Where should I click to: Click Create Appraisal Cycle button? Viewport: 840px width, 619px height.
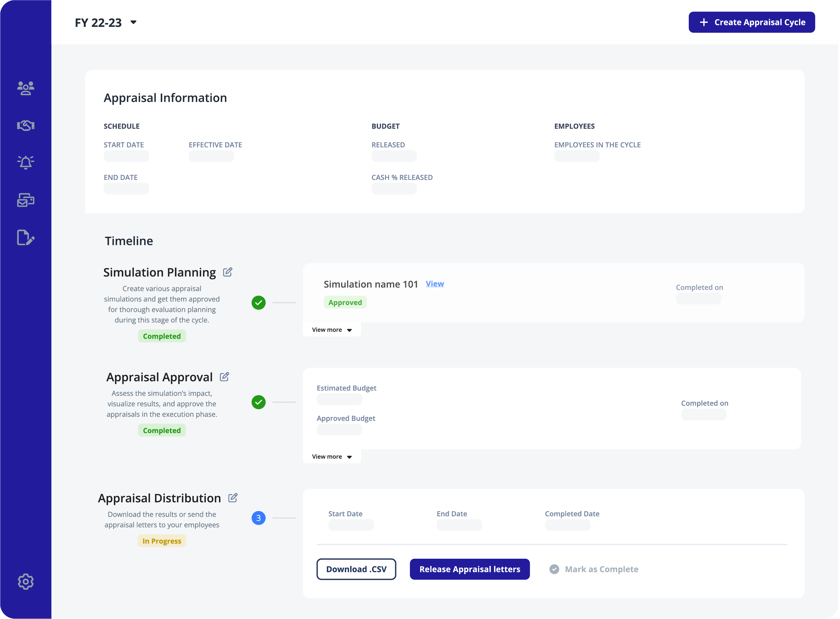751,22
